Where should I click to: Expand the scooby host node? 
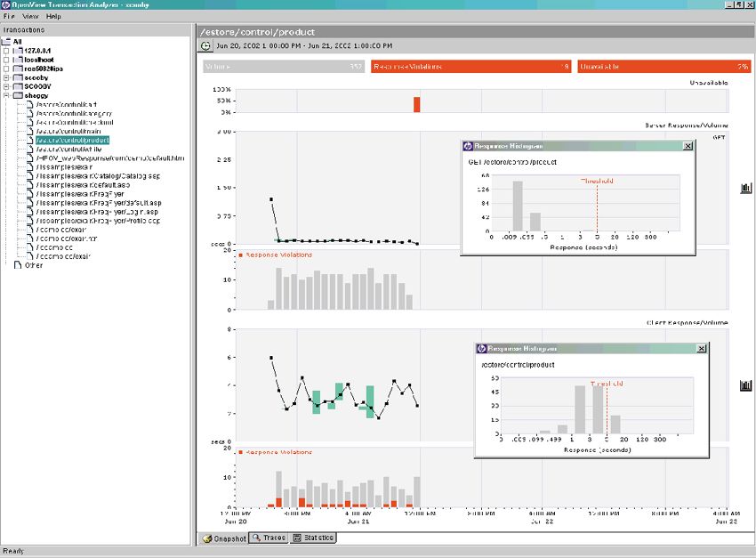(x=6, y=77)
